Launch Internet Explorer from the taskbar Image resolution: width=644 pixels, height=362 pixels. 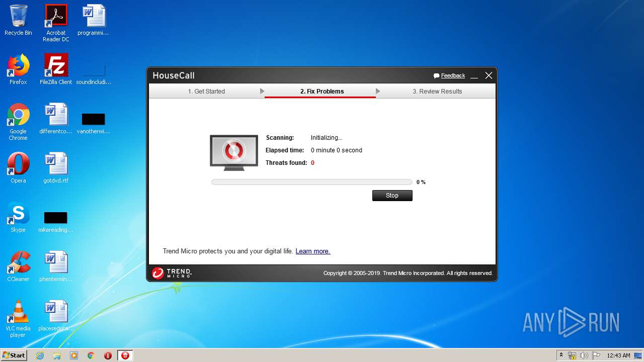40,355
